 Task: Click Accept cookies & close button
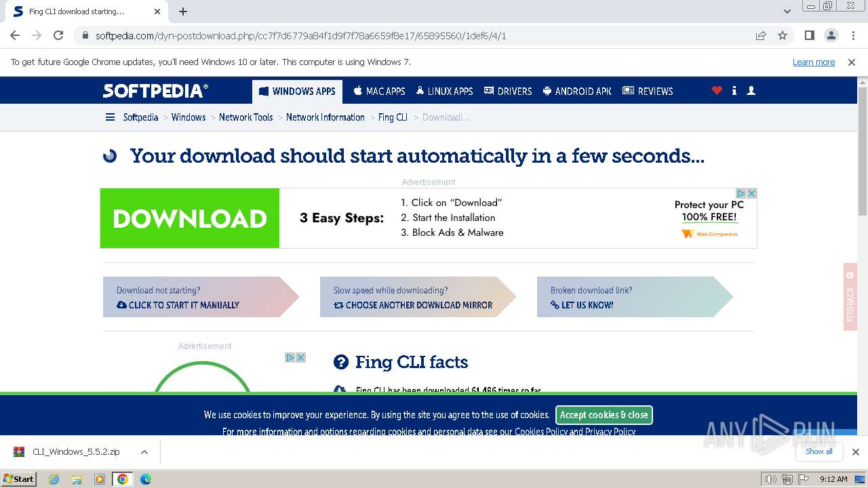click(x=604, y=415)
